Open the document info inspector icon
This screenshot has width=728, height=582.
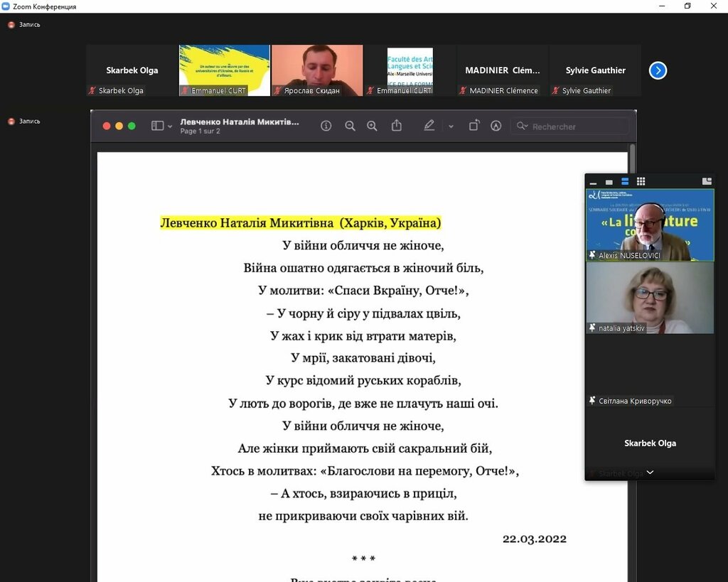pyautogui.click(x=326, y=126)
